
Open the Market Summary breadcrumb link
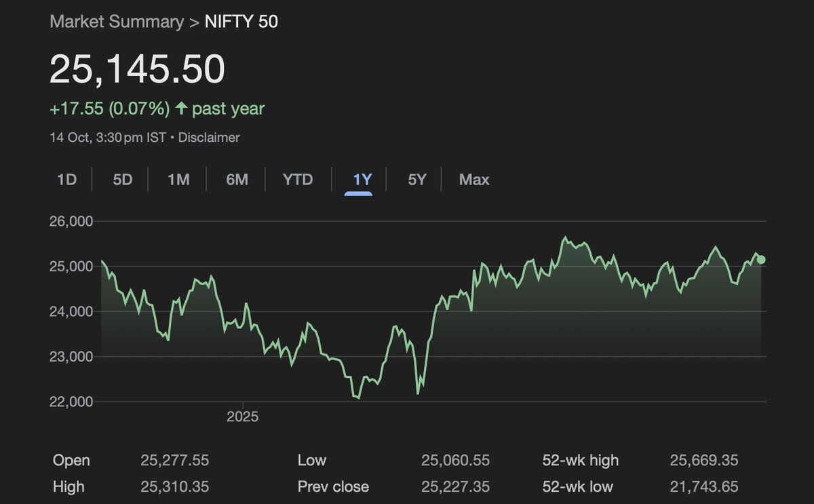(116, 22)
